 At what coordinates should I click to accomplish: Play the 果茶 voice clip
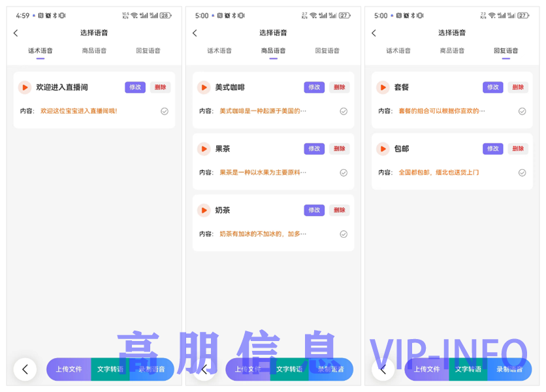pyautogui.click(x=204, y=149)
